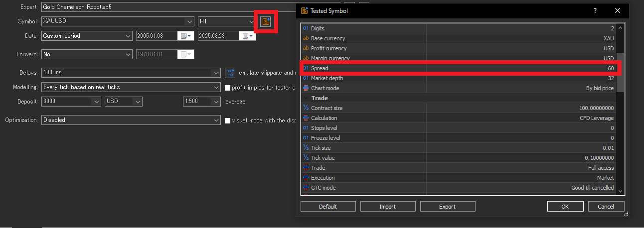The image size is (644, 228).
Task: Click the question mark help button
Action: pyautogui.click(x=595, y=10)
